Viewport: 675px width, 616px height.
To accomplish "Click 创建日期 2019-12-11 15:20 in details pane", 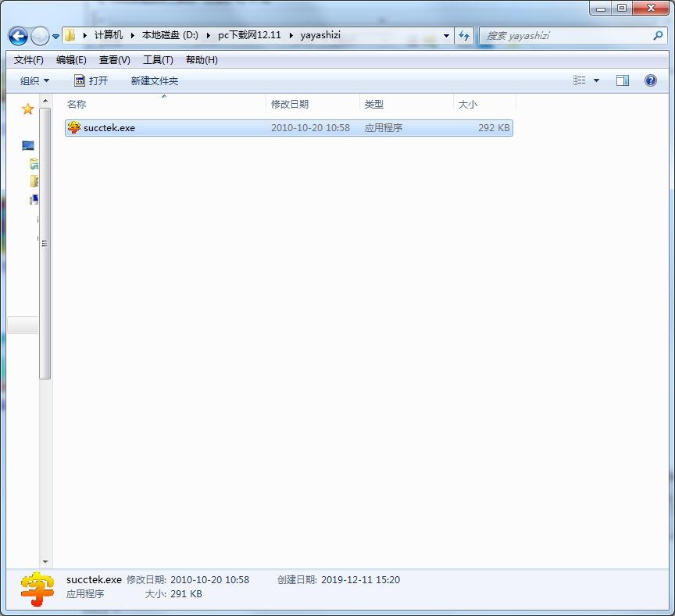I will [338, 580].
